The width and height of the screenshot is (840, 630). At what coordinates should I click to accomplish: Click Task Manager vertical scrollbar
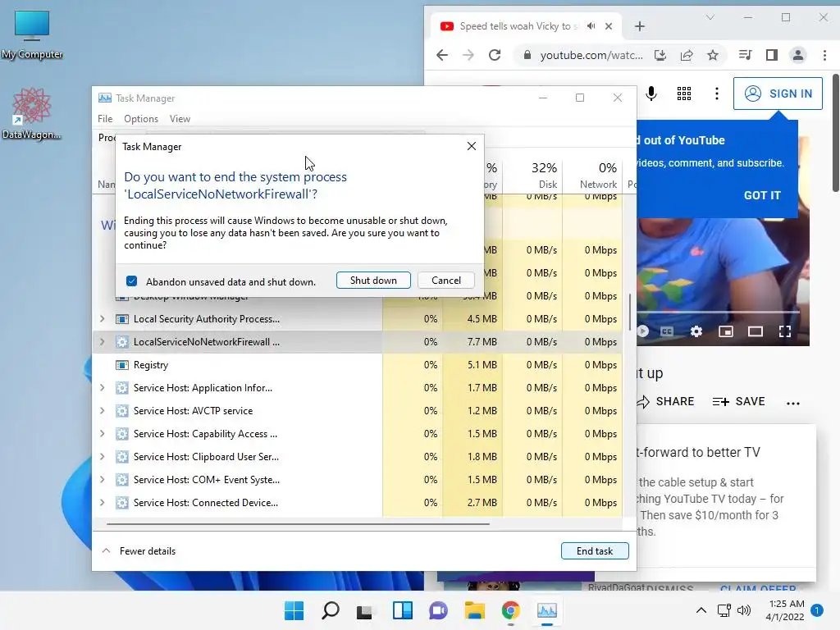coord(629,311)
